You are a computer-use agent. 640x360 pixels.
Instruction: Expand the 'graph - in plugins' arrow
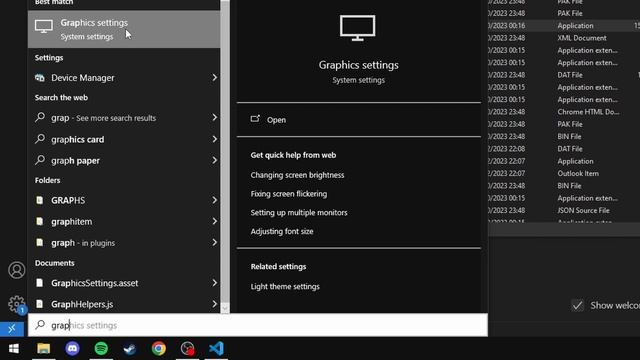[x=214, y=242]
